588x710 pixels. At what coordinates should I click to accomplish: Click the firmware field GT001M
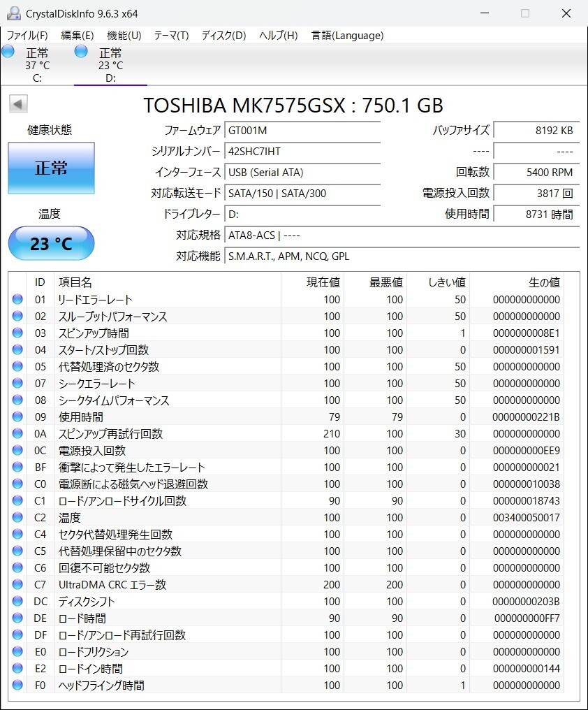pyautogui.click(x=302, y=131)
